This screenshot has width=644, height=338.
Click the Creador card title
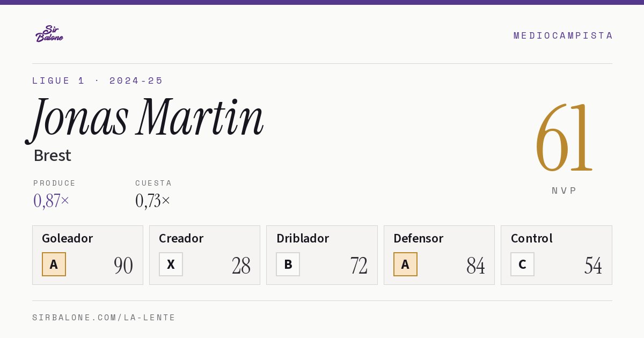click(x=181, y=238)
